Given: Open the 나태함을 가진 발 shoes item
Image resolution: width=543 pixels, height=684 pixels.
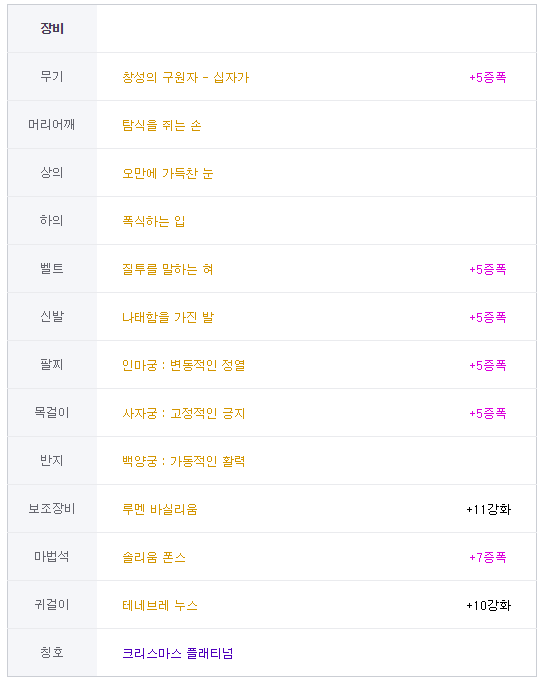Looking at the screenshot, I should click(168, 317).
